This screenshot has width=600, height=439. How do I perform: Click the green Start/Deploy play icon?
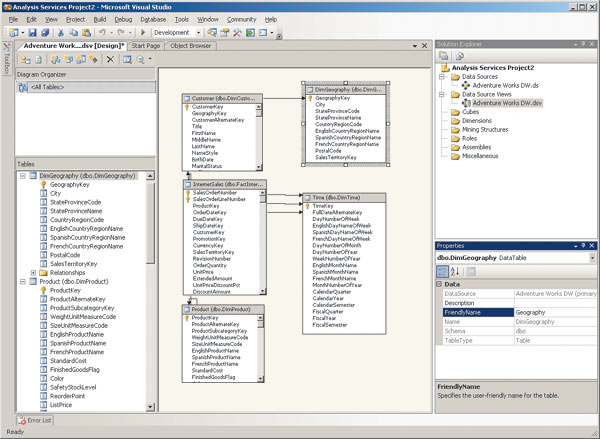[x=143, y=33]
